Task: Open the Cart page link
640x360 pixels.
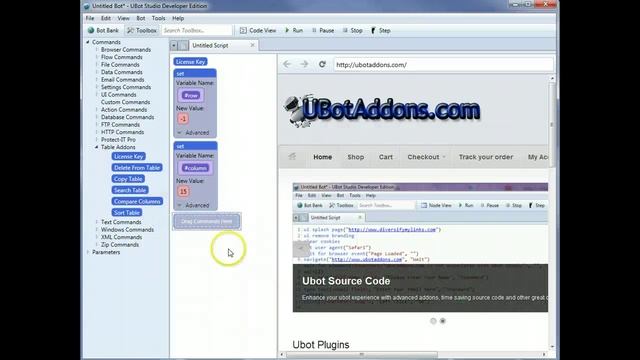Action: pos(386,157)
